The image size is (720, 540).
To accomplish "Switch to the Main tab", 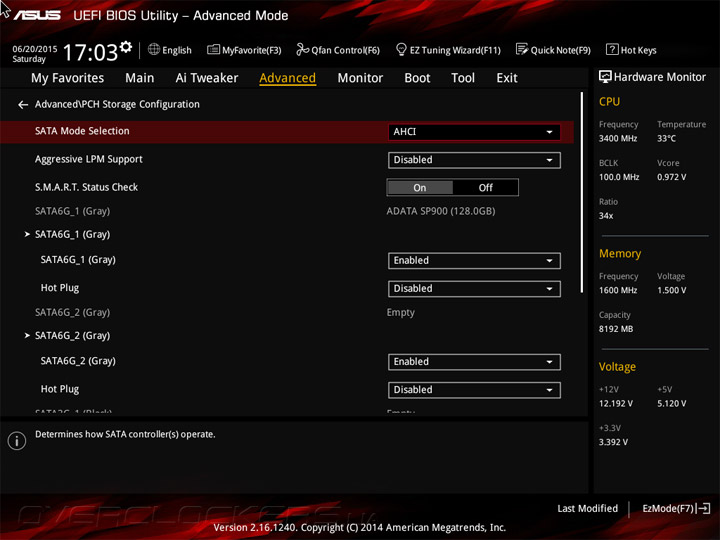I will coord(140,78).
